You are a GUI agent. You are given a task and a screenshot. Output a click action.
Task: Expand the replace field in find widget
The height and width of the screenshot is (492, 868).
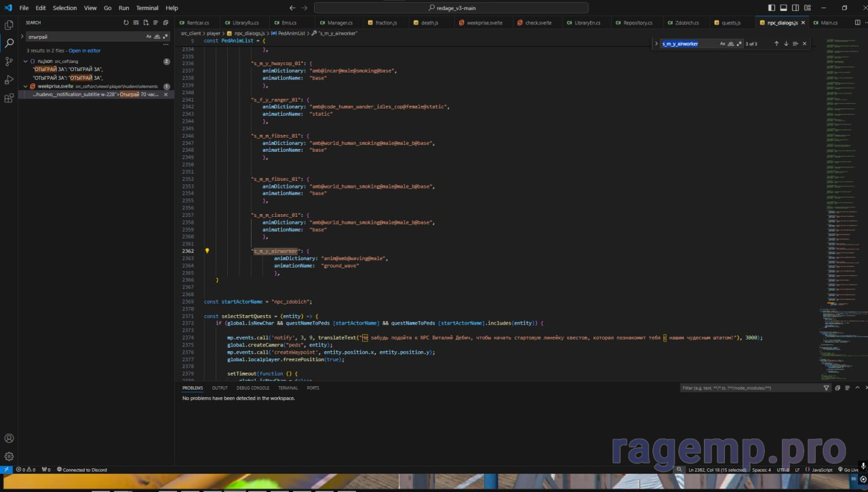pos(656,43)
